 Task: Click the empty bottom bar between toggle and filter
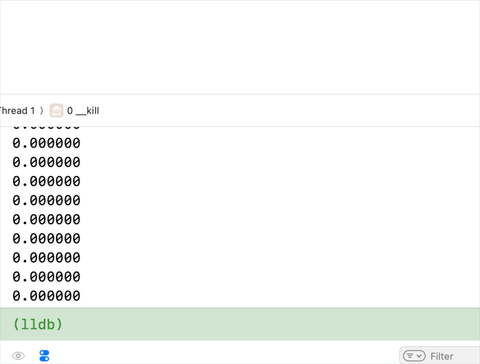pos(223,356)
